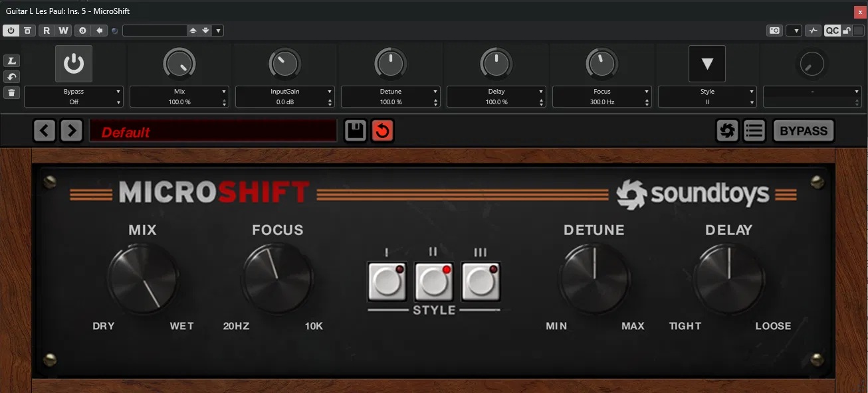This screenshot has width=868, height=393.
Task: Click the Mix quick control knob
Action: tap(179, 64)
